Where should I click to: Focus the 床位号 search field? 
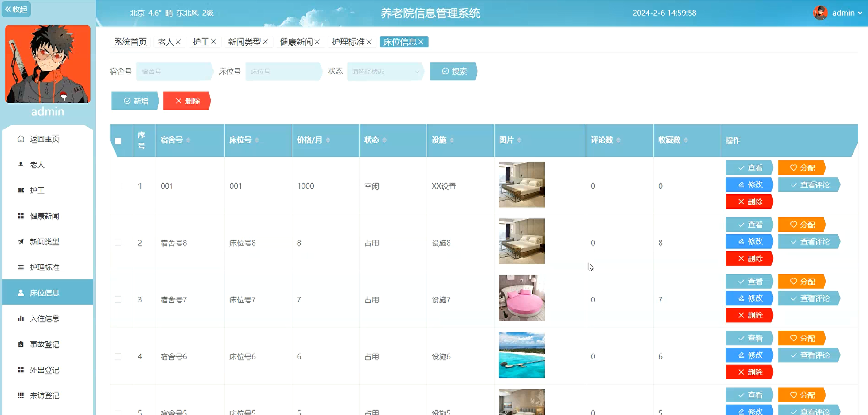pos(284,71)
